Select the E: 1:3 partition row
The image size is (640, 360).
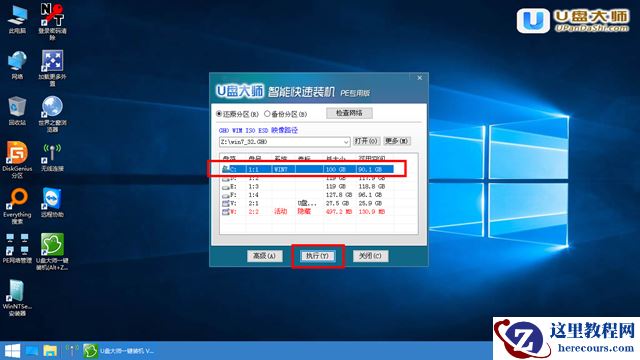click(x=307, y=187)
